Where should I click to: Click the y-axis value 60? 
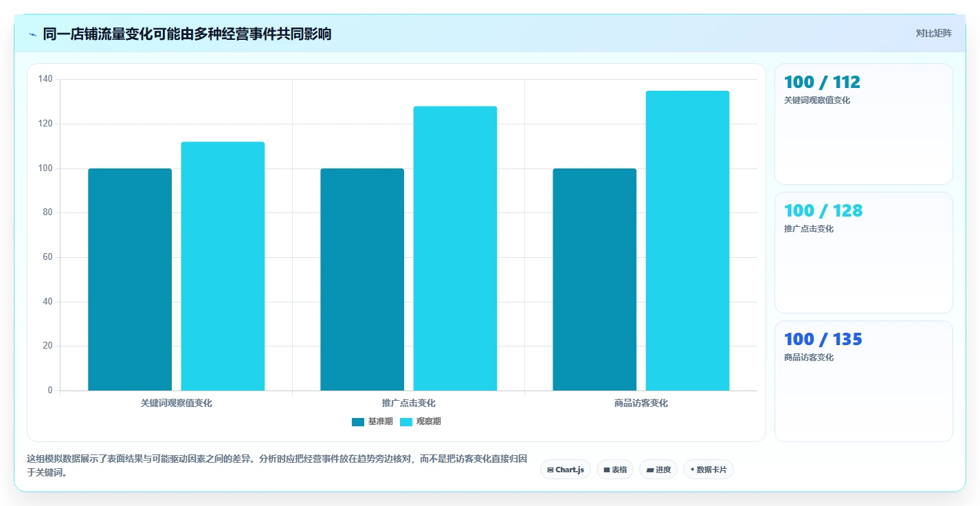pos(47,257)
